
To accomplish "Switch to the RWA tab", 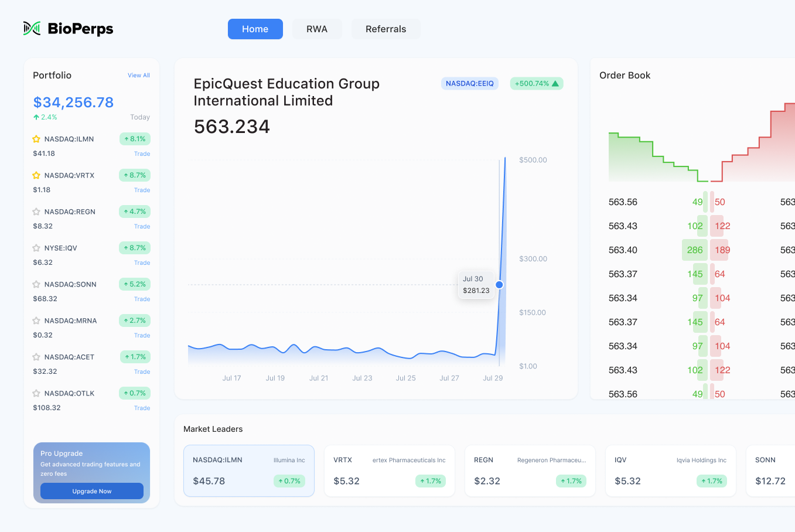I will point(317,29).
